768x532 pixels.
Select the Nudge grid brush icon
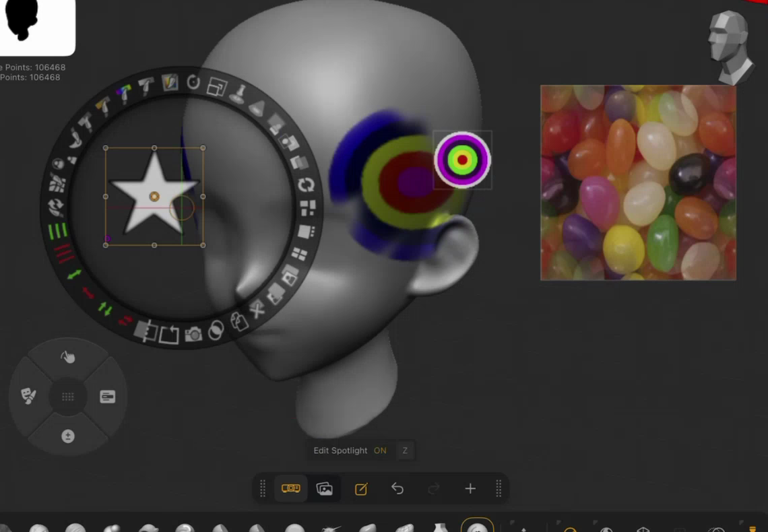coord(58,184)
